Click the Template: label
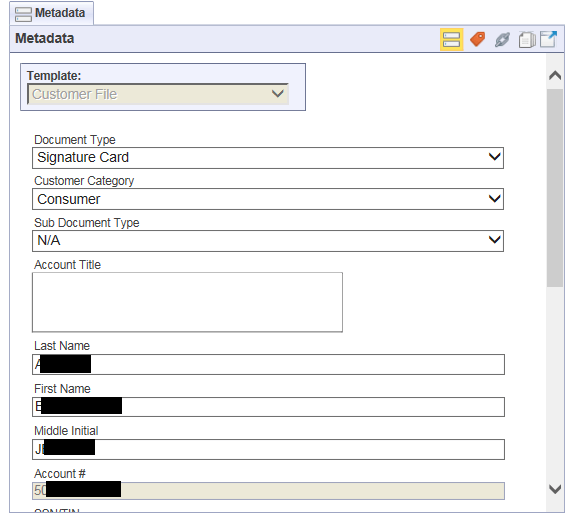The image size is (571, 519). (x=54, y=76)
